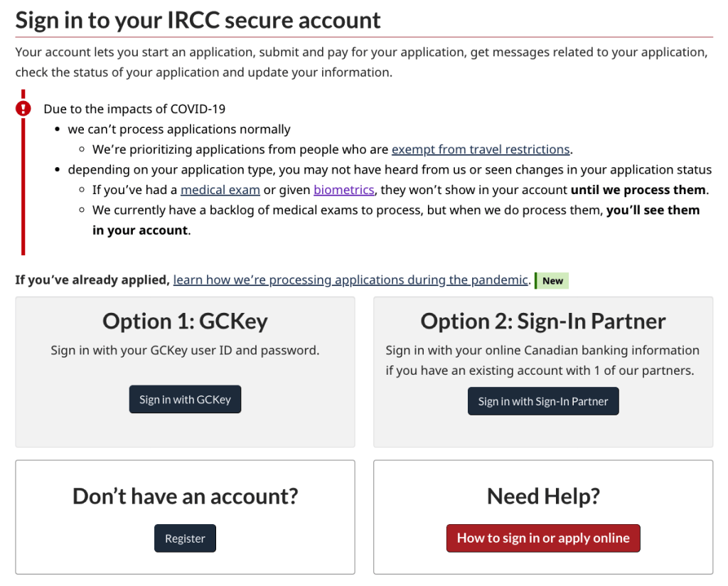Click the bold until we process them text

pyautogui.click(x=638, y=190)
